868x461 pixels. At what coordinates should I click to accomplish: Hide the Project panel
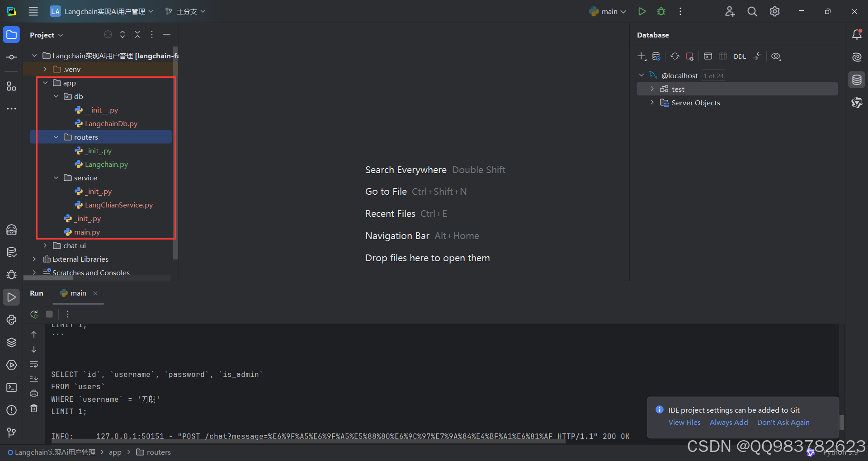pos(167,34)
